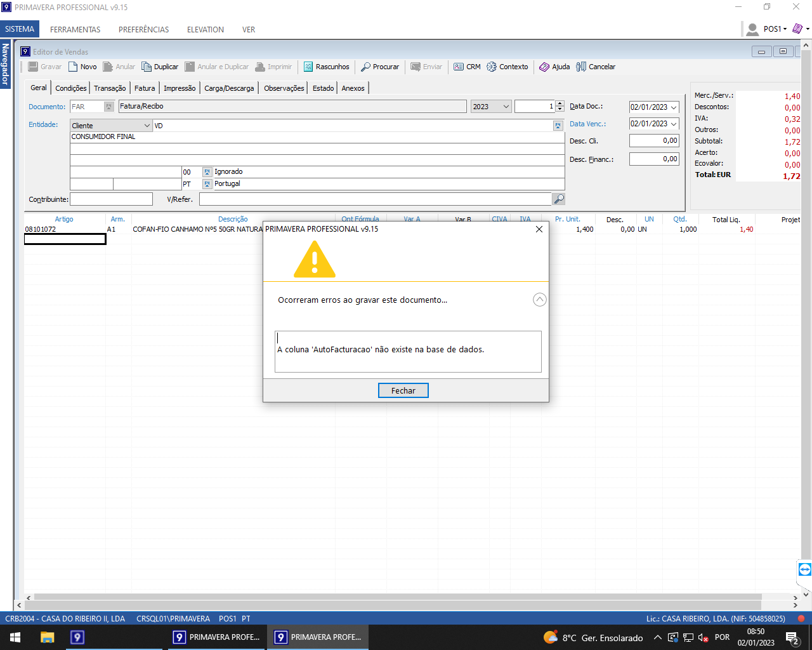Viewport: 812px width, 650px height.
Task: Click the V/Refer. magnifier lookup icon
Action: pos(558,199)
